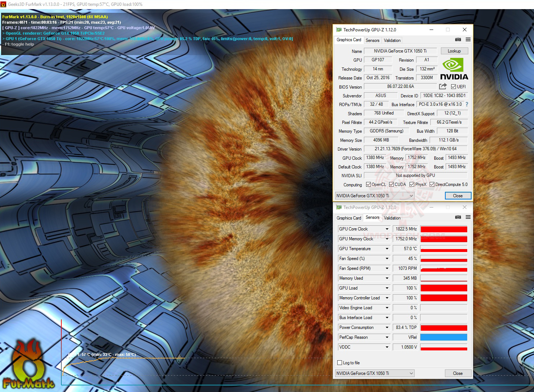534x392 pixels.
Task: Enable the Log to file checkbox
Action: click(340, 363)
